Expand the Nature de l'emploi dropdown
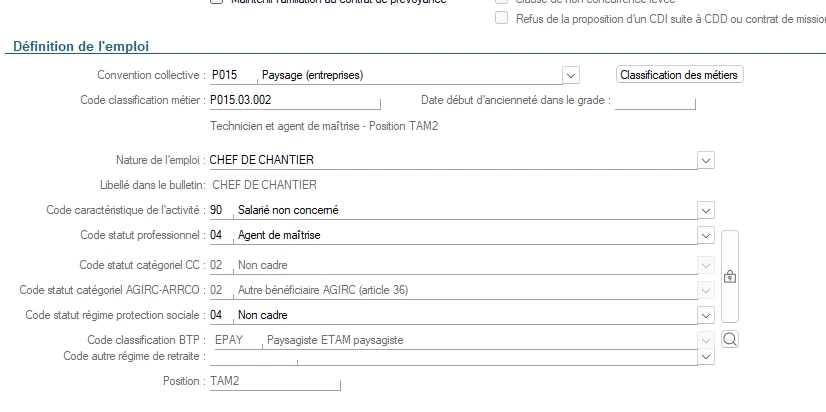The image size is (826, 412). [706, 159]
